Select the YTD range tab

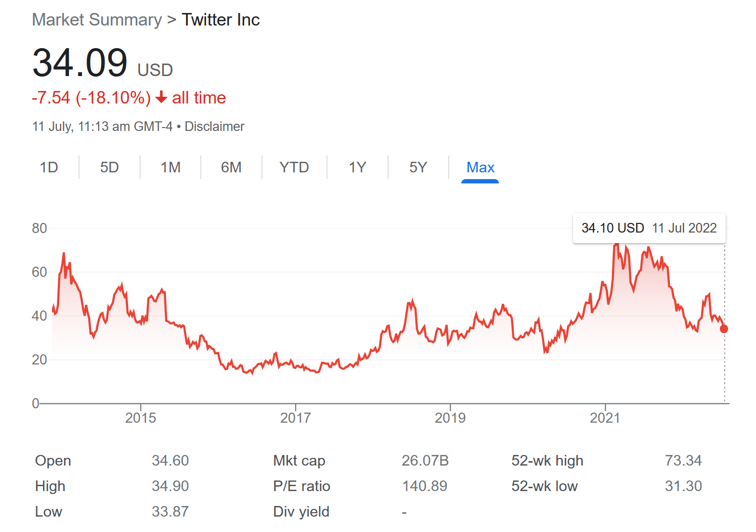(x=294, y=168)
